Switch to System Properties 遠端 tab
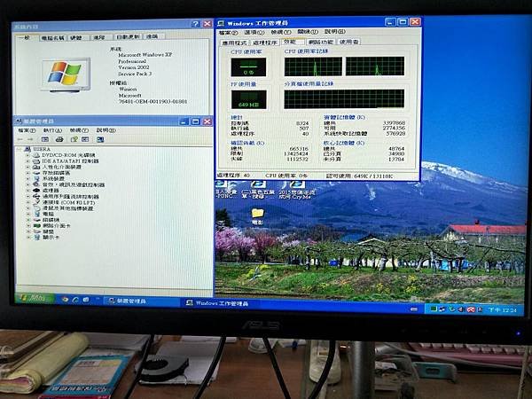 [x=152, y=36]
